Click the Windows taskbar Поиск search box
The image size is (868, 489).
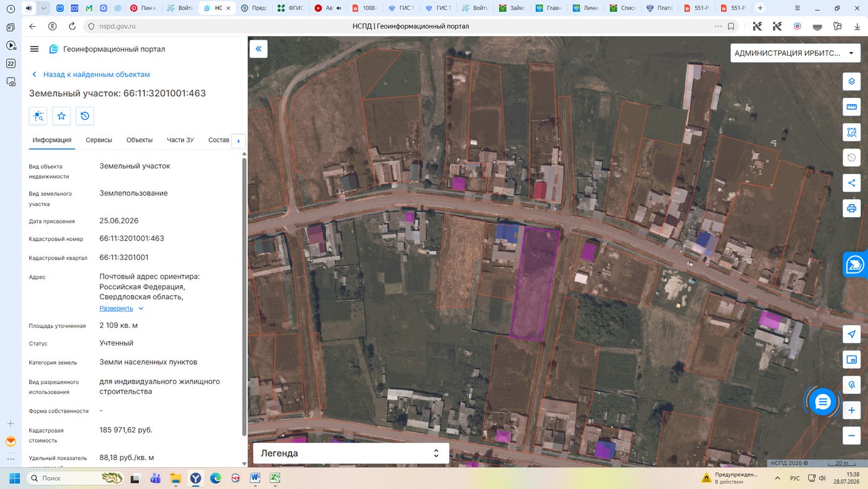pyautogui.click(x=74, y=478)
